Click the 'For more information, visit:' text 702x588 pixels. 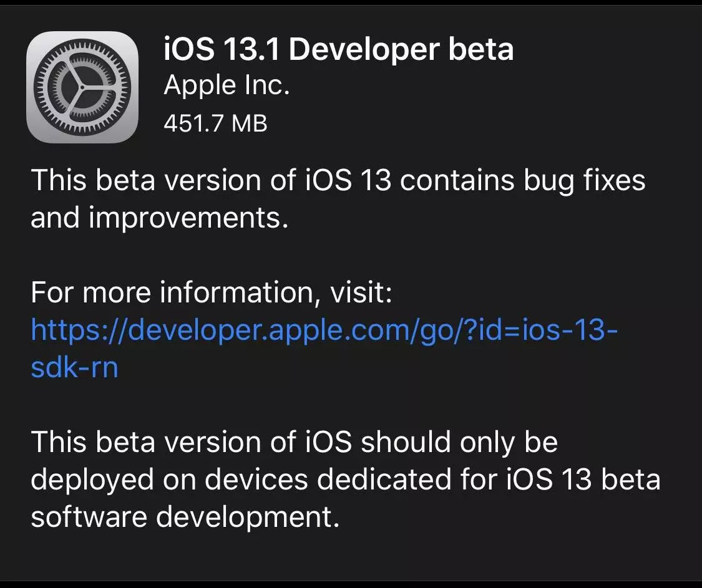coord(212,292)
